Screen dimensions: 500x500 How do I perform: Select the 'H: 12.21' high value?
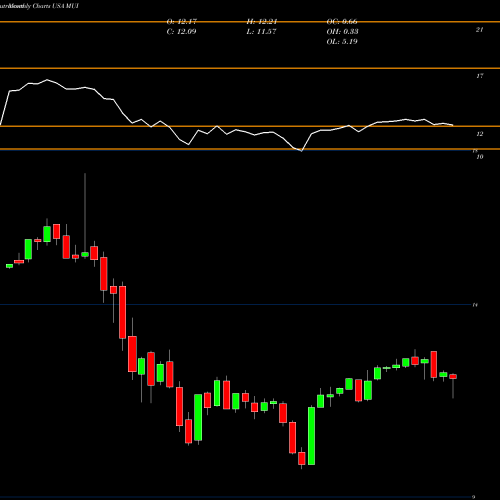click(262, 22)
